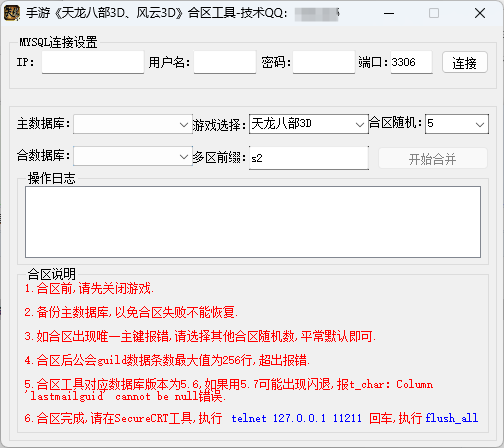Minimize the merge tool window
The image size is (504, 448).
pos(389,13)
